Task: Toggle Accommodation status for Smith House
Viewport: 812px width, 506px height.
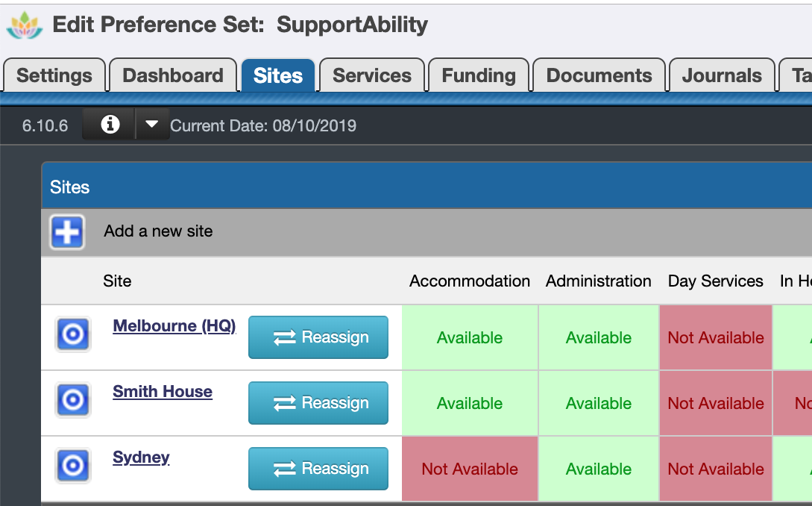Action: 469,403
